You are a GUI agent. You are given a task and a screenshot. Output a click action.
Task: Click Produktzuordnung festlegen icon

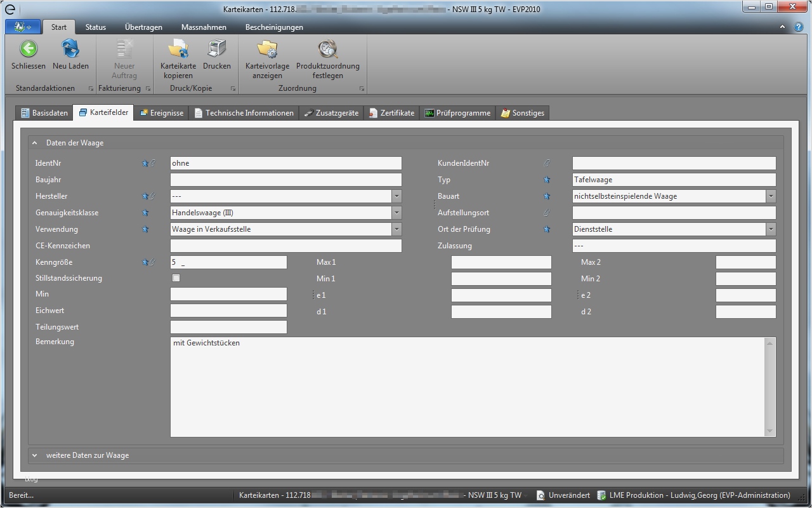pyautogui.click(x=327, y=49)
